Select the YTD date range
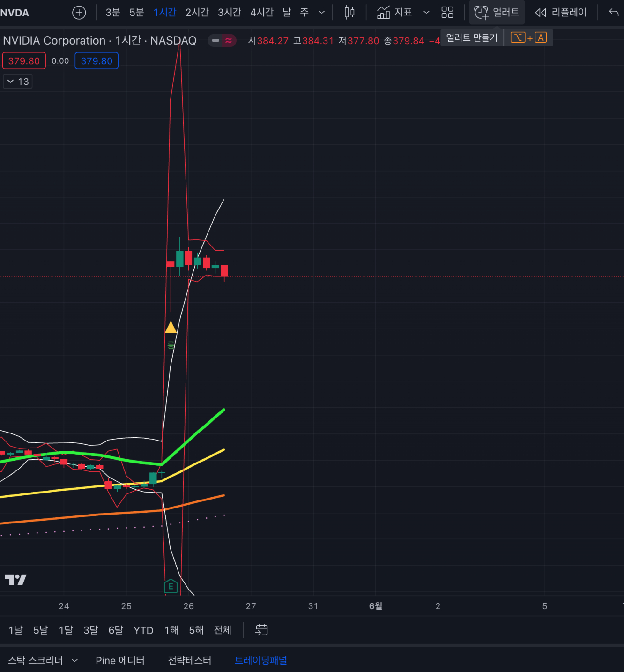Image resolution: width=624 pixels, height=672 pixels. (x=143, y=630)
